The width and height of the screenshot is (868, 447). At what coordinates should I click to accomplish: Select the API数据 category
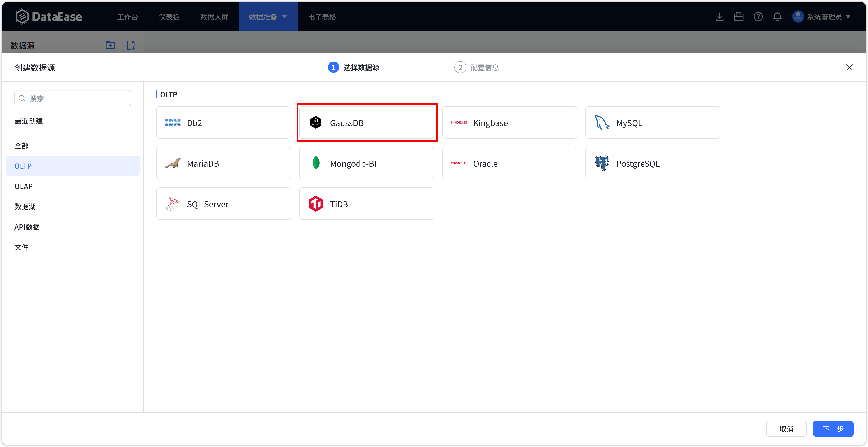[73, 227]
